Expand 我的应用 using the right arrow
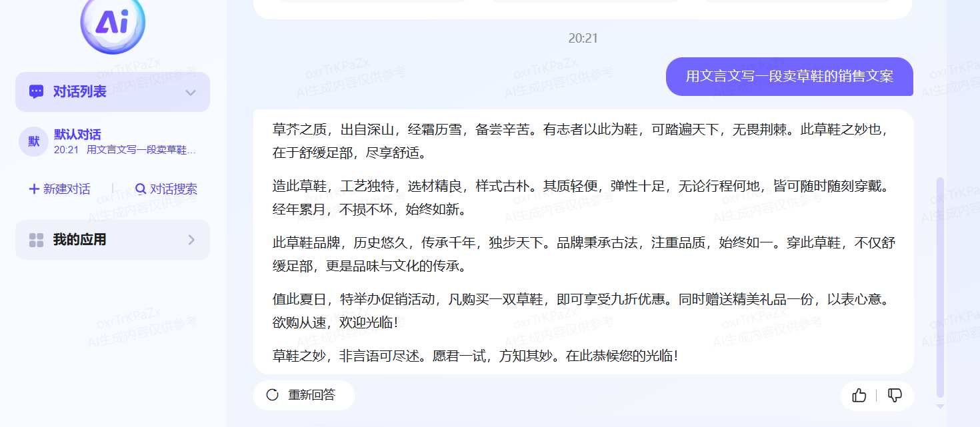980x427 pixels. [x=192, y=239]
